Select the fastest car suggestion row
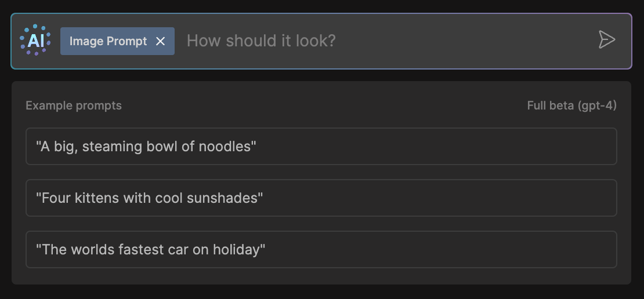644x299 pixels. click(x=321, y=250)
